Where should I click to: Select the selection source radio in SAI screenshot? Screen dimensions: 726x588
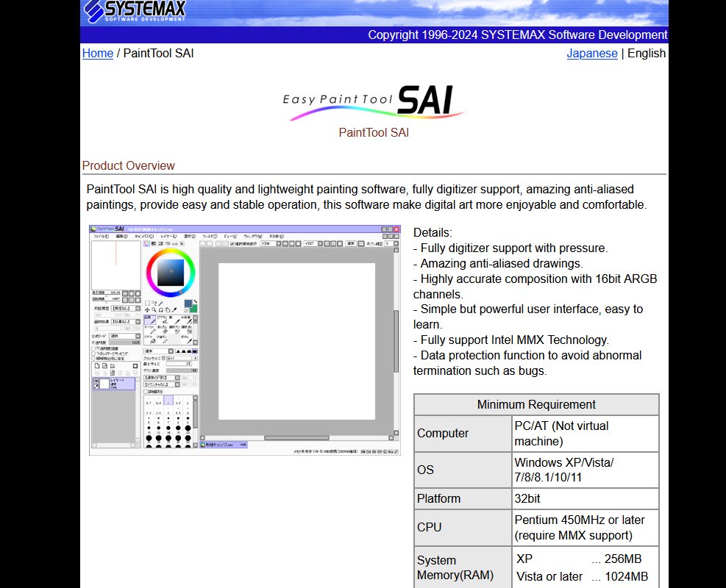tap(93, 359)
